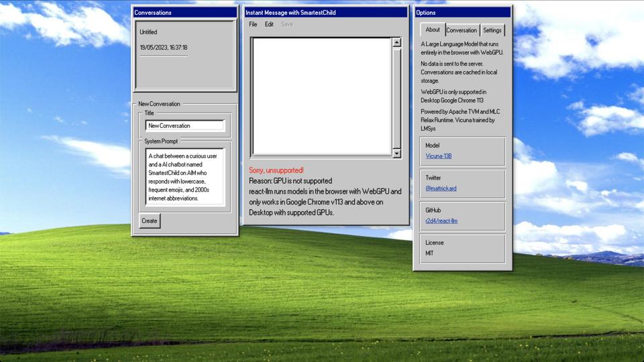644x362 pixels.
Task: Click the scroll up arrow in chat area
Action: (396, 42)
